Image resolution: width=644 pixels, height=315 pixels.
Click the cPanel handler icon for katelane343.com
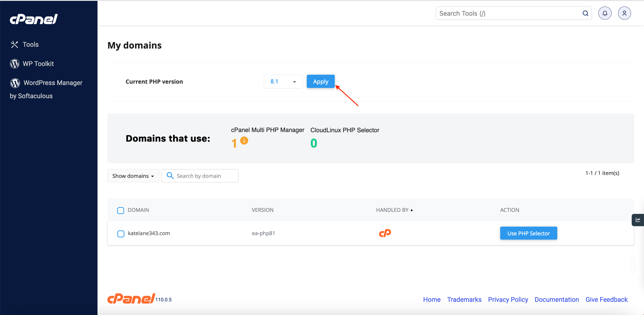(385, 233)
